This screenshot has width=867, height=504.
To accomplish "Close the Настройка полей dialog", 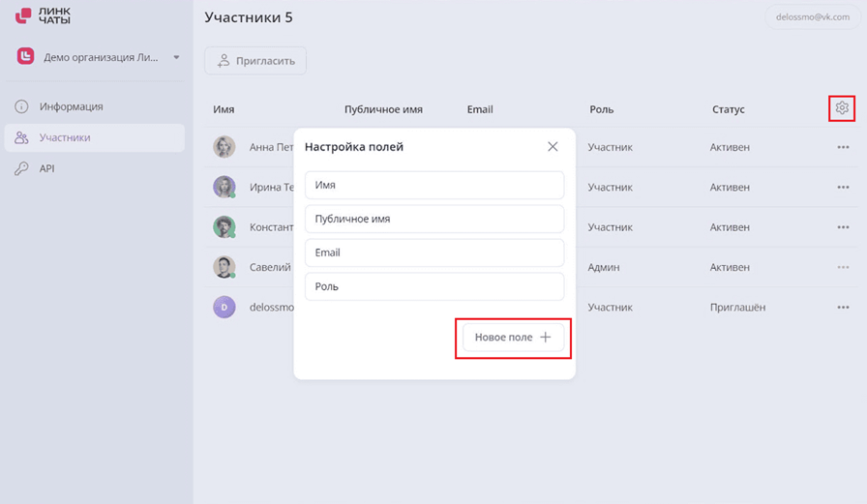I will tap(553, 146).
